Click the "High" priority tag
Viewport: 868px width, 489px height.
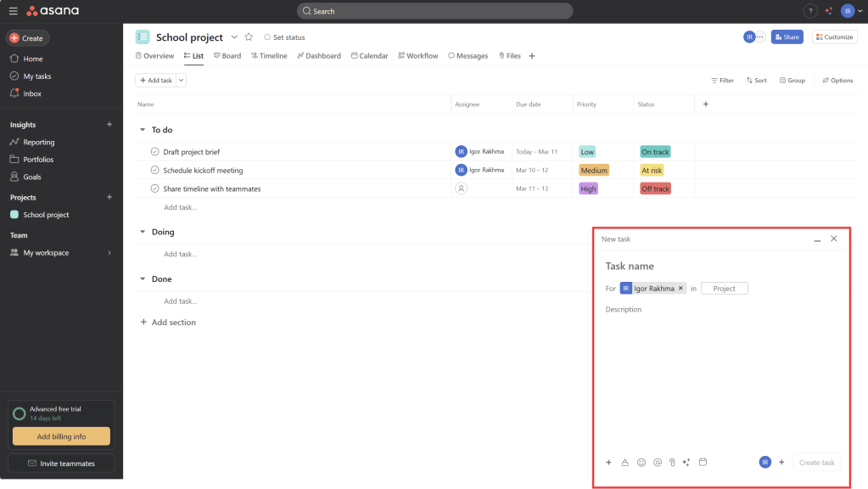(589, 188)
